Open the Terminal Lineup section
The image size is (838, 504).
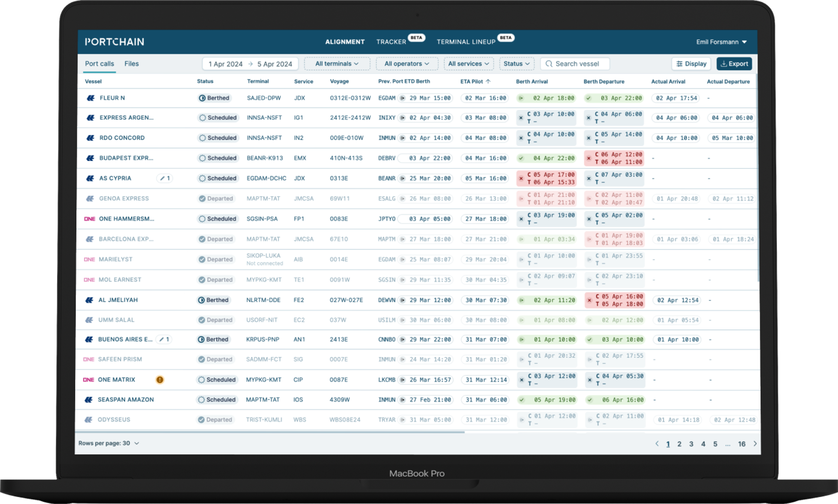[466, 42]
